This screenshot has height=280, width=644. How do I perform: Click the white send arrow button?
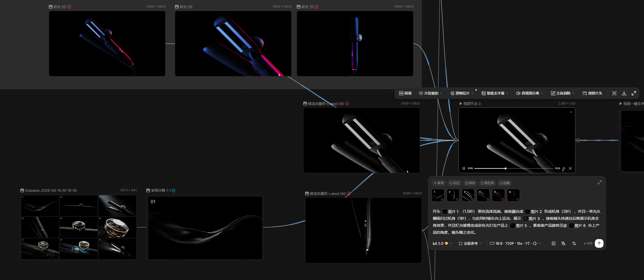(x=599, y=243)
